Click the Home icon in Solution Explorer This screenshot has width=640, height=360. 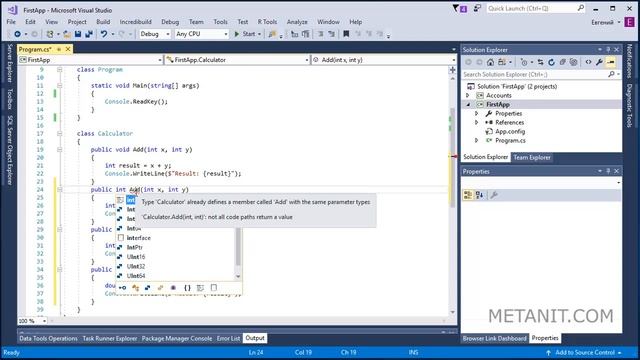(490, 62)
